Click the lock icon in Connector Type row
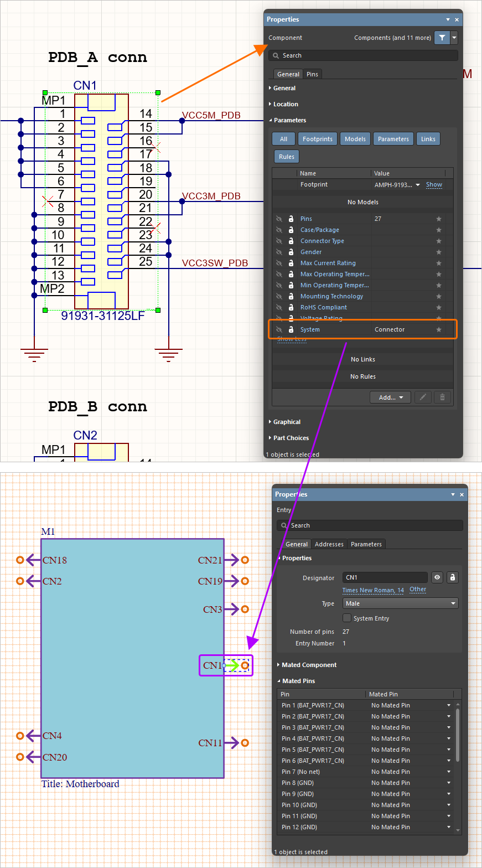The width and height of the screenshot is (482, 868). [291, 241]
